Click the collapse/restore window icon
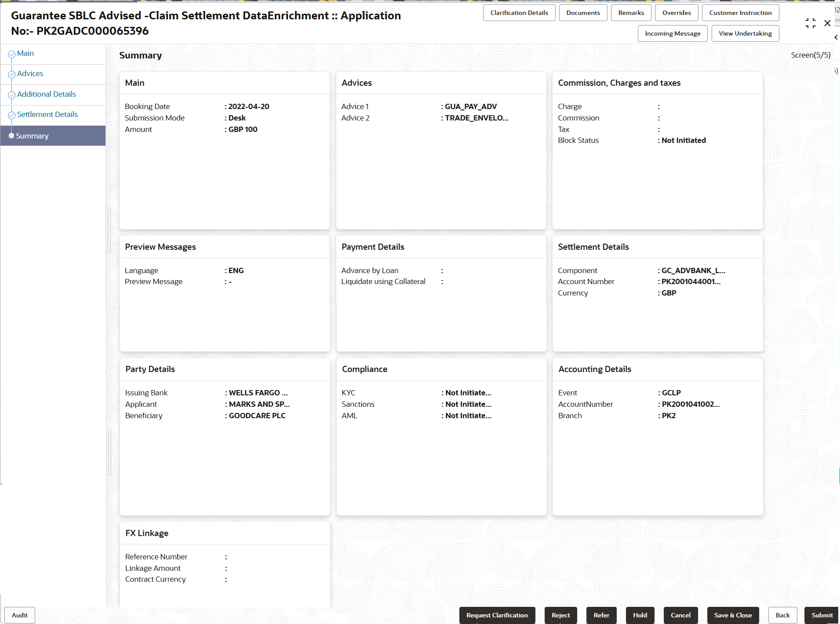Screen dimensions: 840x624 [x=810, y=23]
